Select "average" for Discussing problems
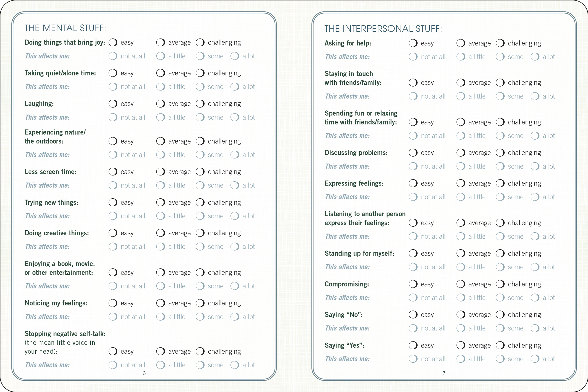 click(461, 152)
